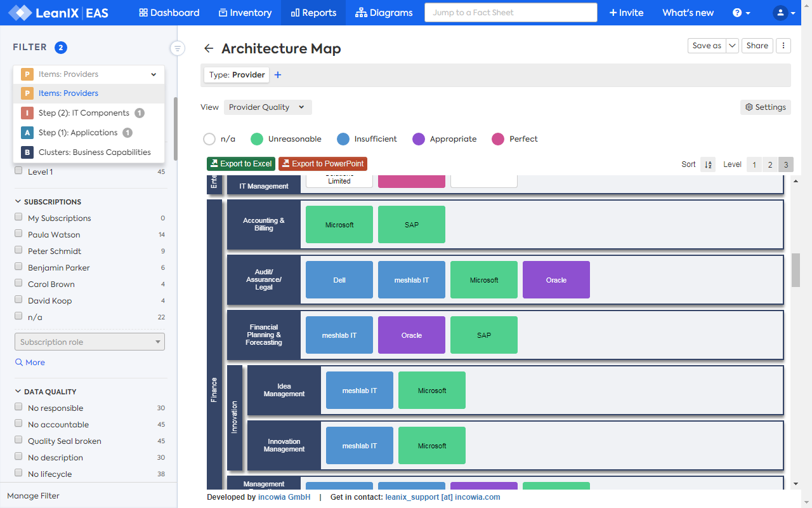Check the Level 1 filter checkbox
This screenshot has width=812, height=508.
pyautogui.click(x=18, y=171)
